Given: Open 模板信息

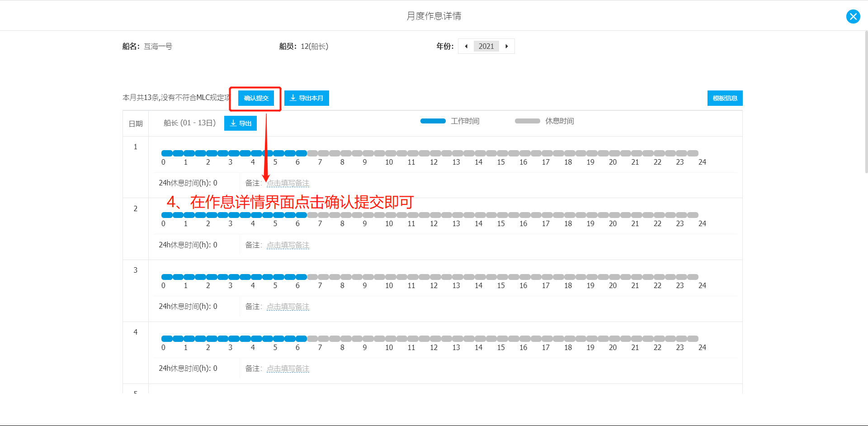Looking at the screenshot, I should [x=725, y=98].
